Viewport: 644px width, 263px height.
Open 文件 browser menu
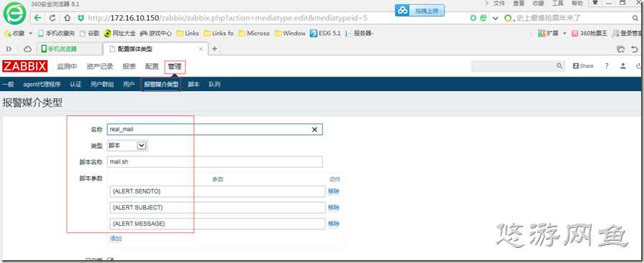(499, 4)
